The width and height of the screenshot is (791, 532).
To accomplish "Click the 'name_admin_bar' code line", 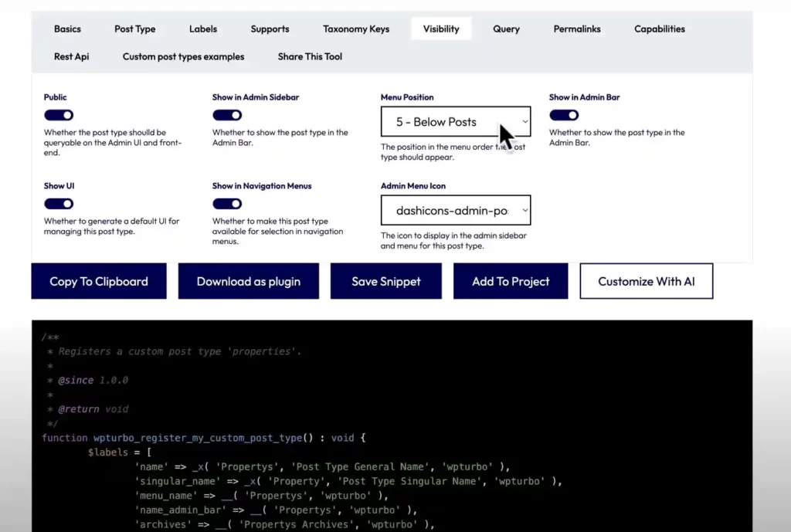I will tap(276, 510).
